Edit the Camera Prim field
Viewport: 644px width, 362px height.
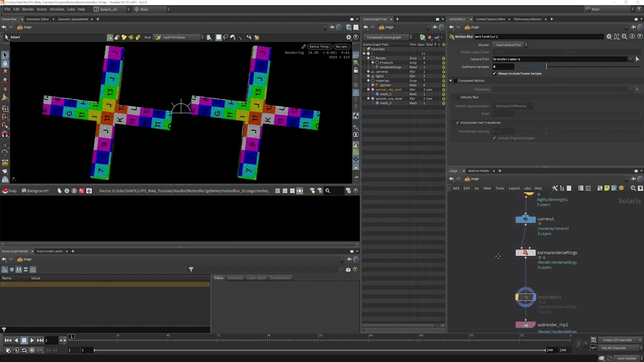pyautogui.click(x=559, y=59)
